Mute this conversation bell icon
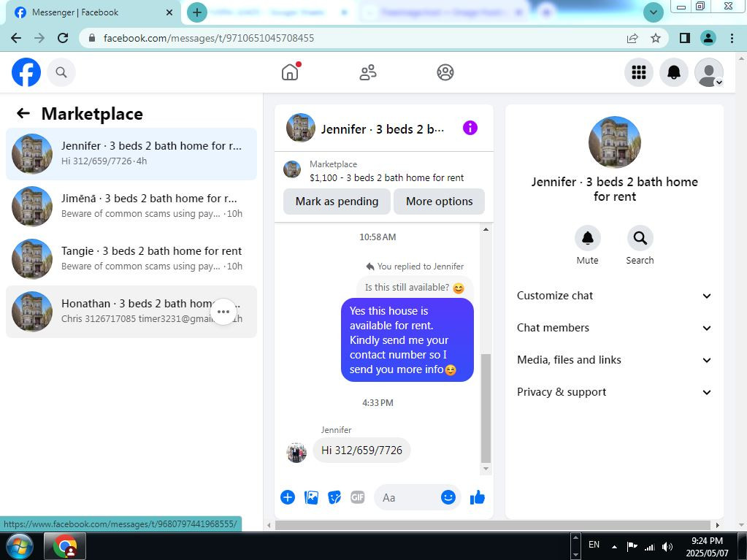Screen dimensions: 747x560 click(x=587, y=237)
